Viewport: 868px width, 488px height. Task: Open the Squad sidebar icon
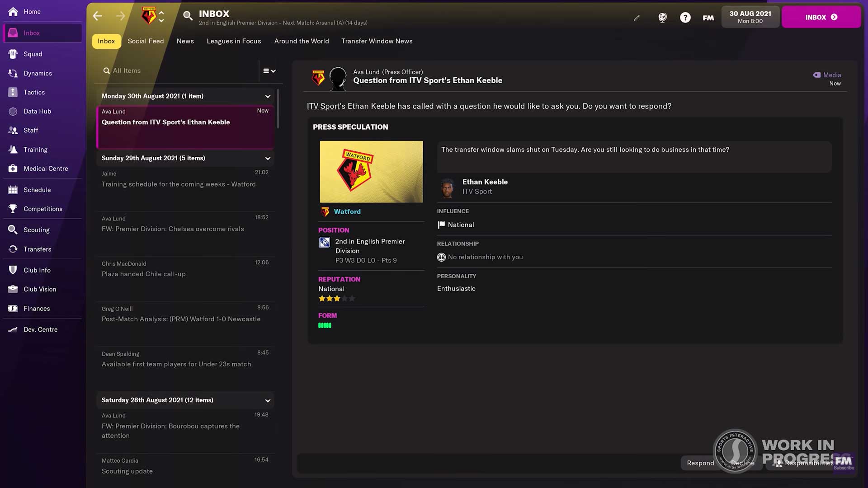(x=13, y=54)
